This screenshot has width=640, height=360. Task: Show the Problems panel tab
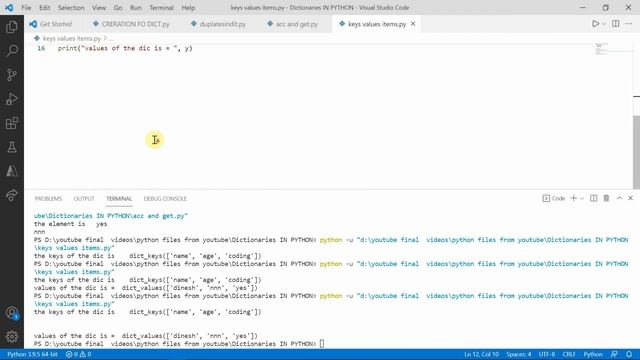click(x=48, y=199)
